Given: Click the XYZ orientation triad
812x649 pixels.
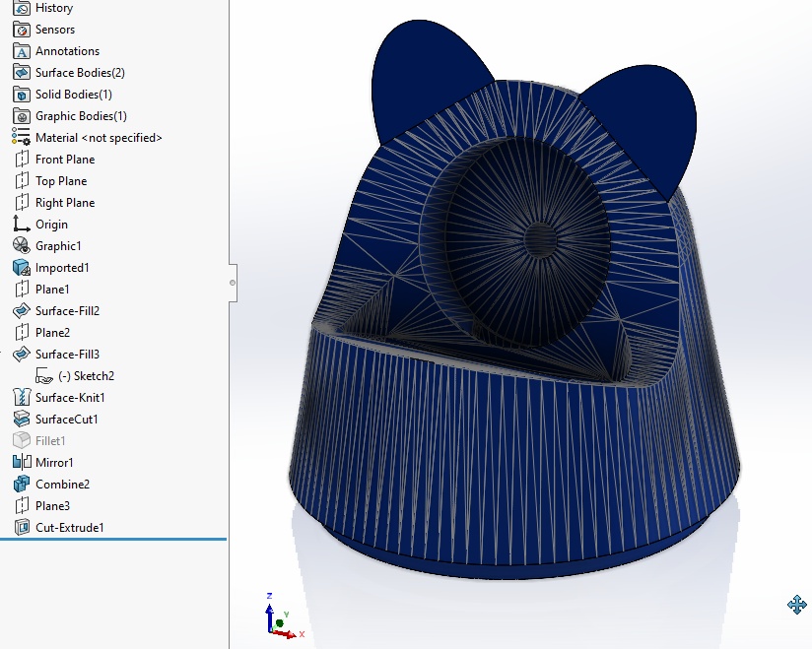Looking at the screenshot, I should pyautogui.click(x=282, y=617).
